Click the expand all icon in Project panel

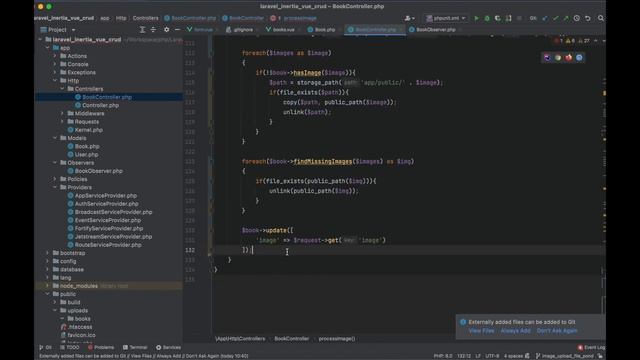tap(142, 29)
